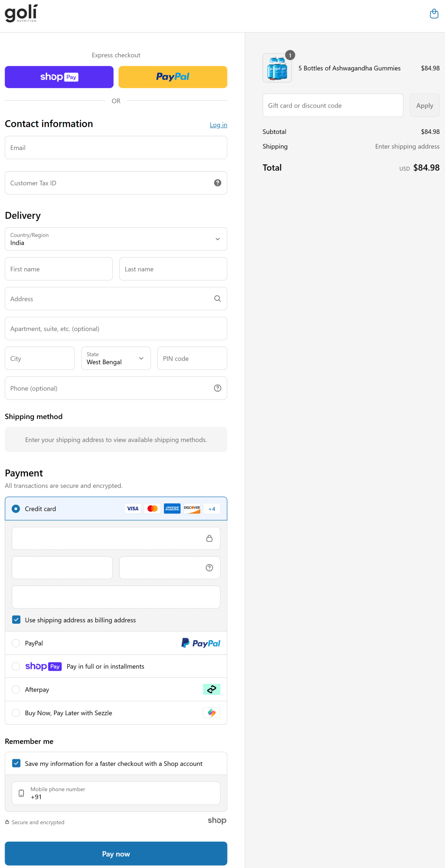Click the Goli Nutrition logo
The image size is (445, 868).
[21, 14]
